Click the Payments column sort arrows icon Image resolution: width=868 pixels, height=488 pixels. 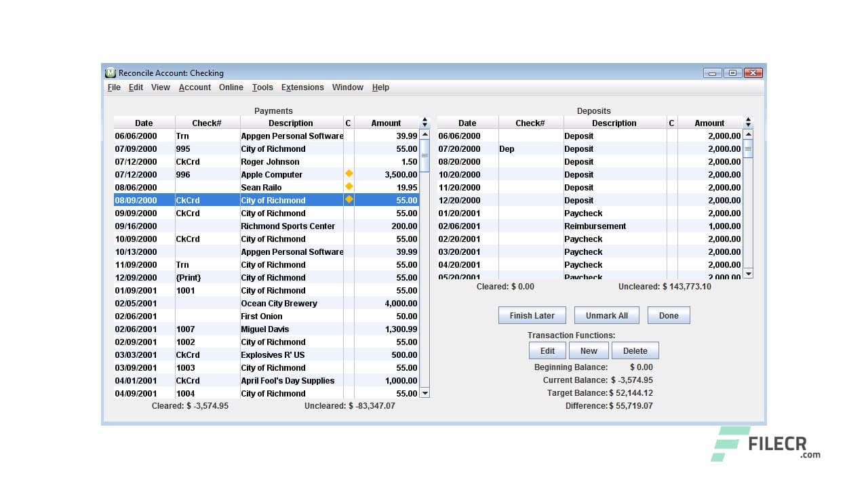[425, 123]
